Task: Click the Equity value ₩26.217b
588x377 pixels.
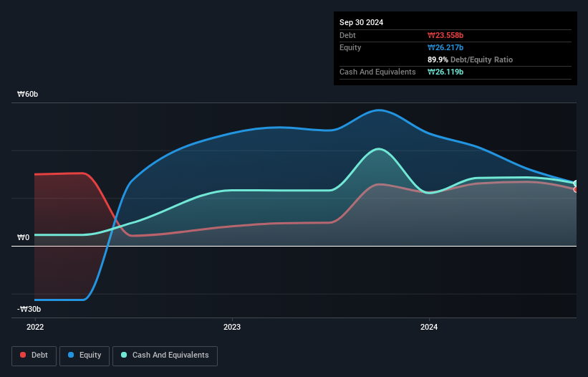Action: (445, 47)
